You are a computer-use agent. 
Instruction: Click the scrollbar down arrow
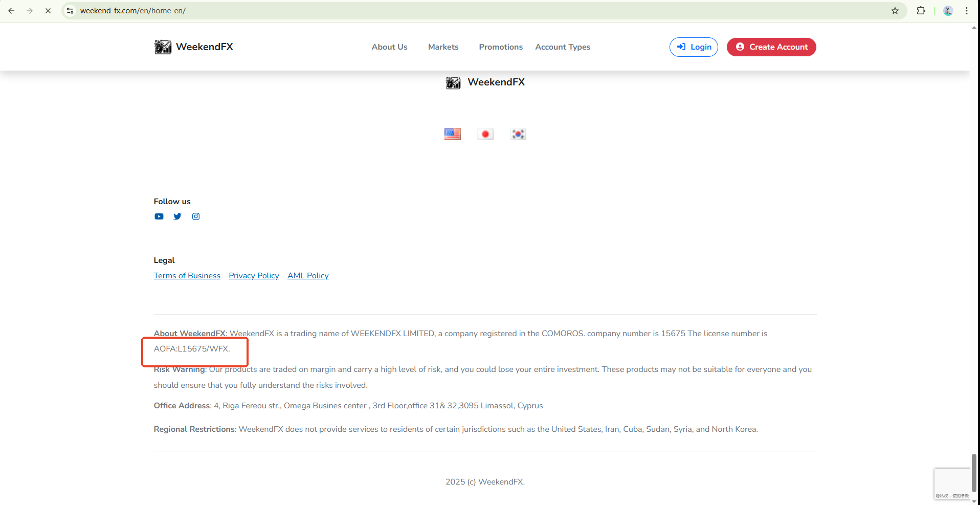974,501
